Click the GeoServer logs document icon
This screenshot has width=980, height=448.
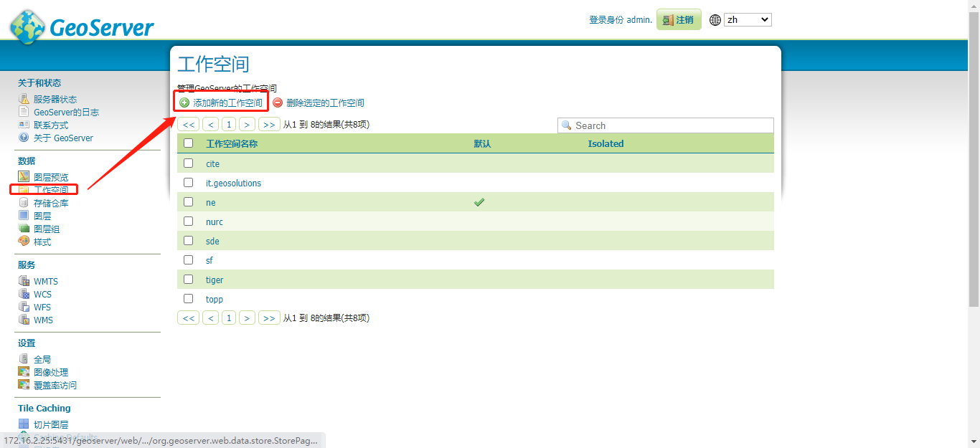point(24,112)
